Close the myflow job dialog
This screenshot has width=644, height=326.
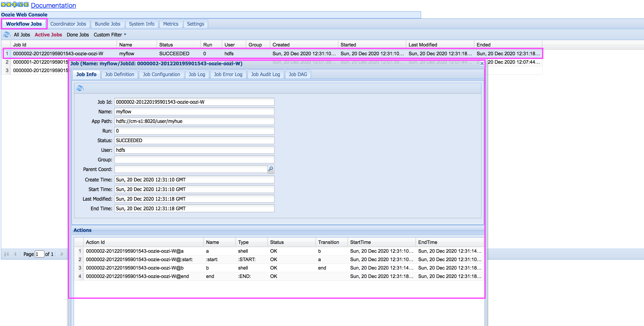[x=482, y=63]
